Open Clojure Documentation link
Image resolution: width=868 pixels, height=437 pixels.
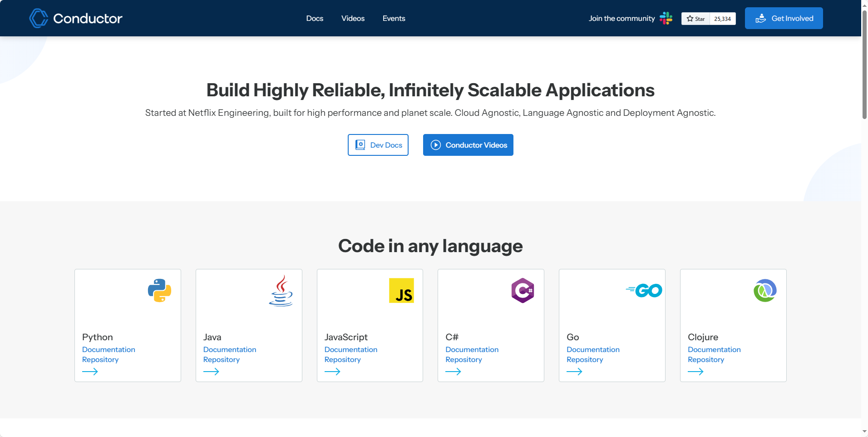(714, 349)
